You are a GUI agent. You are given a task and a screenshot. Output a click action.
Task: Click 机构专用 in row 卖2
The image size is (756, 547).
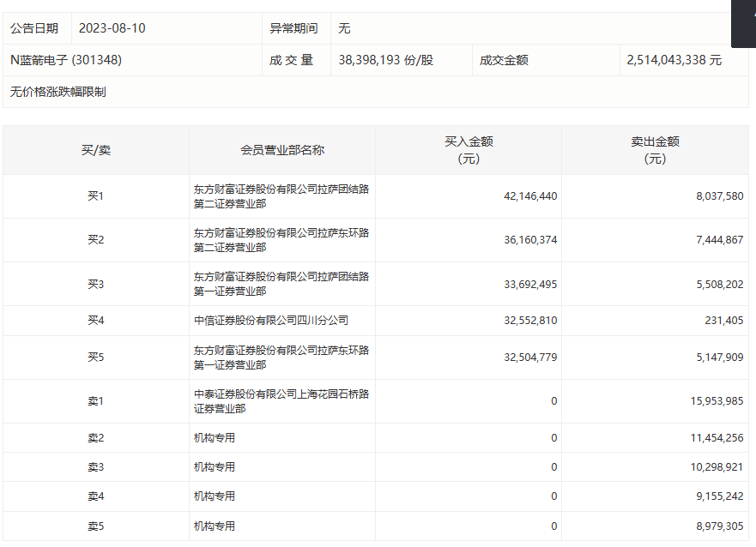tap(215, 438)
